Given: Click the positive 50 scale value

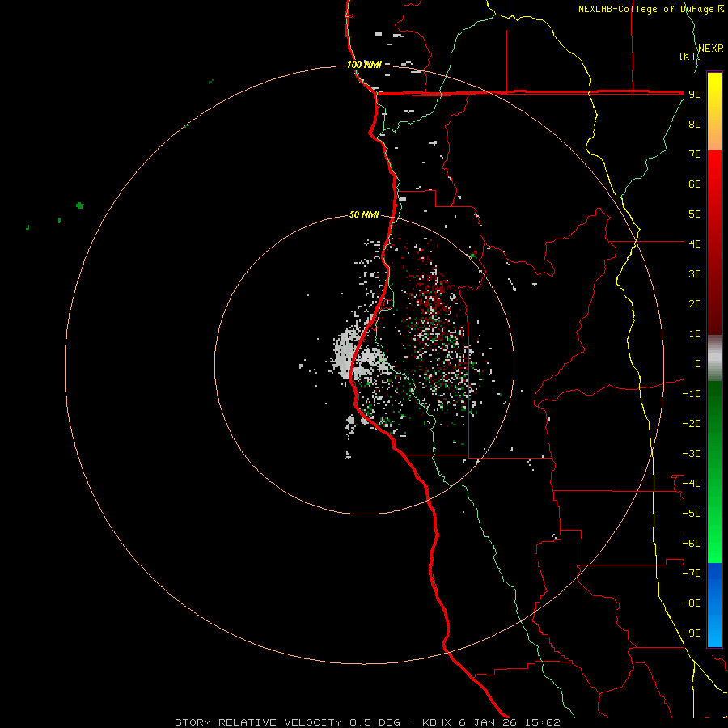Looking at the screenshot, I should [695, 214].
